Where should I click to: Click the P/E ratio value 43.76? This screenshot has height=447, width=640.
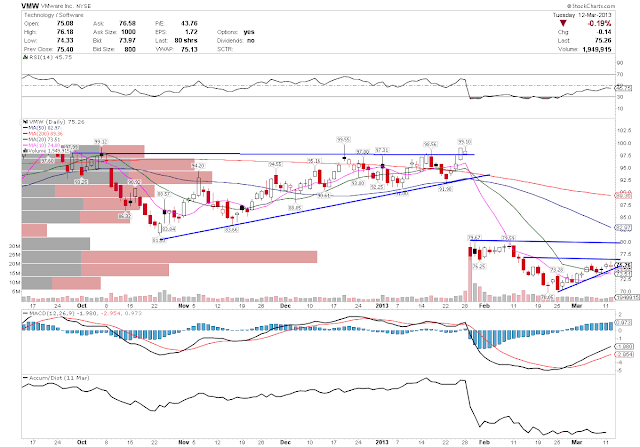point(189,24)
